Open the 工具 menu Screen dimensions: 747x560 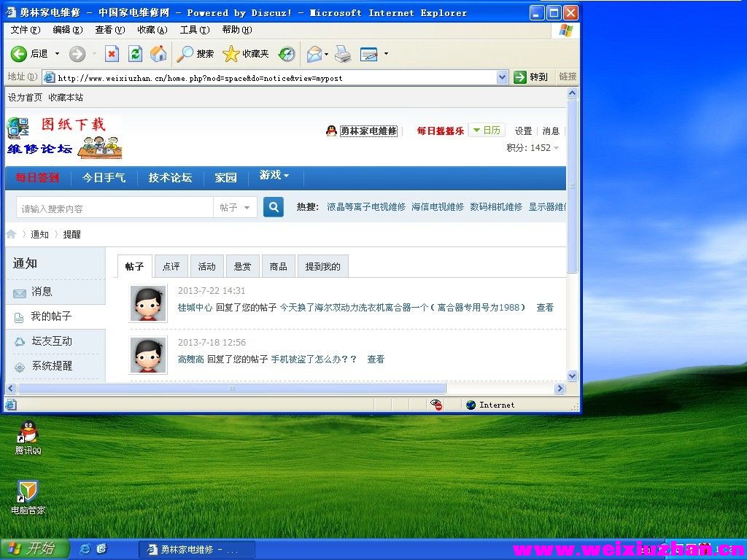(x=195, y=29)
